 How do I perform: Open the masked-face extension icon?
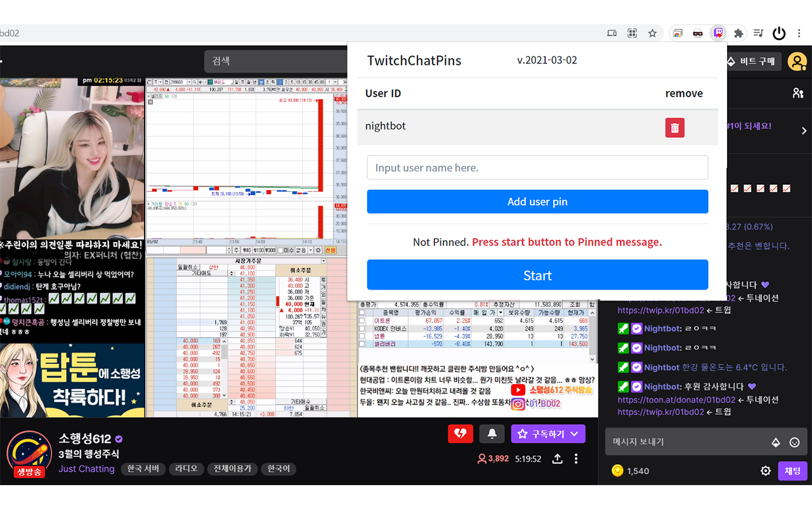(x=698, y=33)
